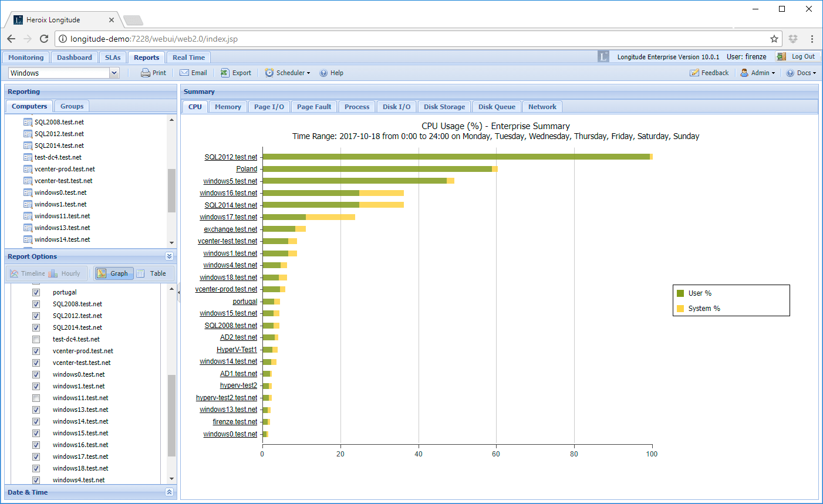The image size is (823, 504).
Task: Close the Heroix Longitude browser tab
Action: tap(112, 20)
